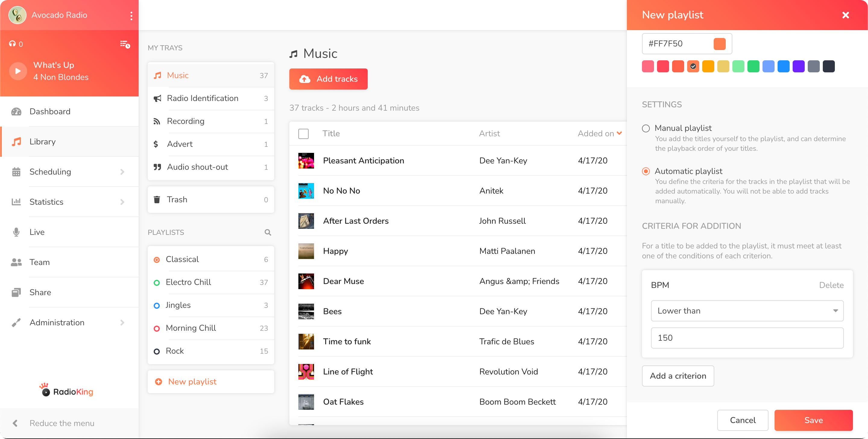Click the Recording tray RSS icon
Viewport: 868px width, 439px height.
coord(157,121)
